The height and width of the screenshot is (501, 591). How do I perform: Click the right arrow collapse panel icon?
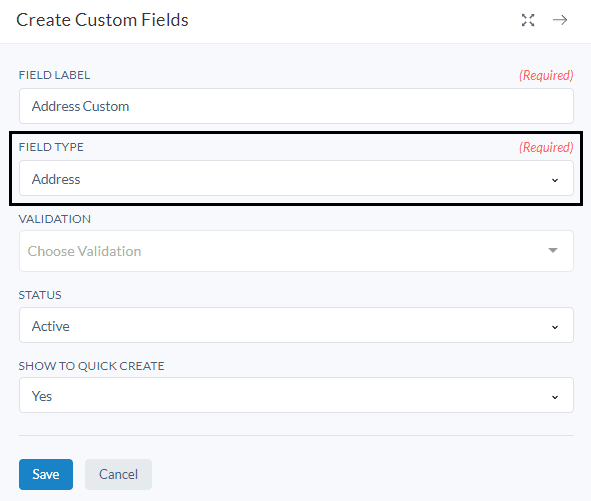(560, 20)
